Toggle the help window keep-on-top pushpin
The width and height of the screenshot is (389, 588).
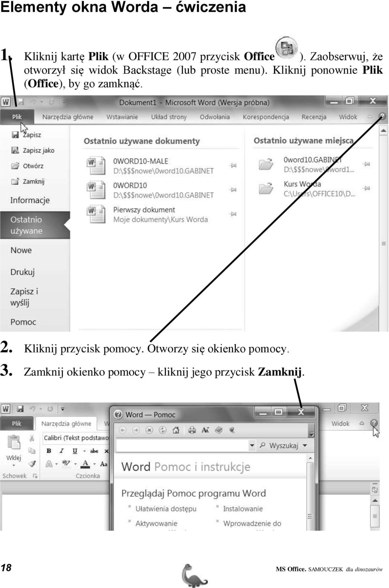point(233,430)
